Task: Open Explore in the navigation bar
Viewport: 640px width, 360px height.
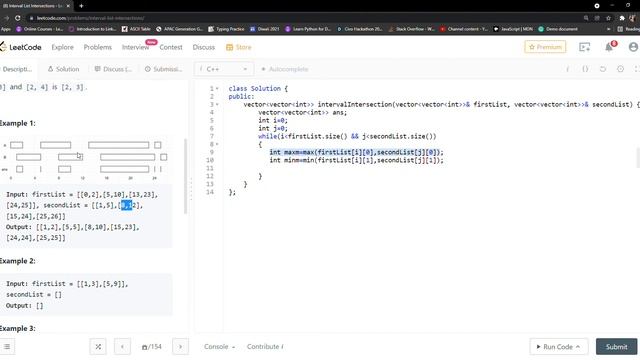Action: coord(62,47)
